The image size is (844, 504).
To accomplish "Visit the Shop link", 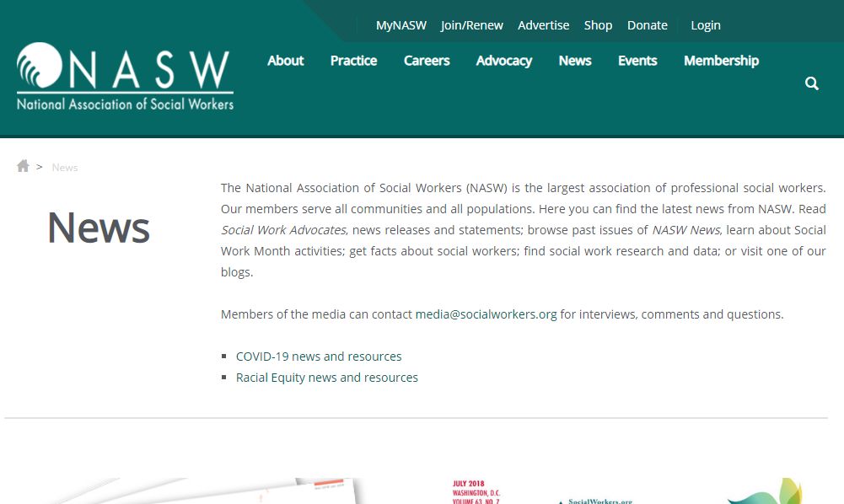I will [x=598, y=25].
